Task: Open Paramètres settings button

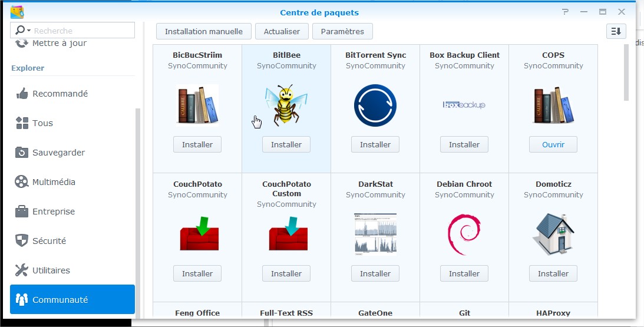Action: (x=342, y=31)
